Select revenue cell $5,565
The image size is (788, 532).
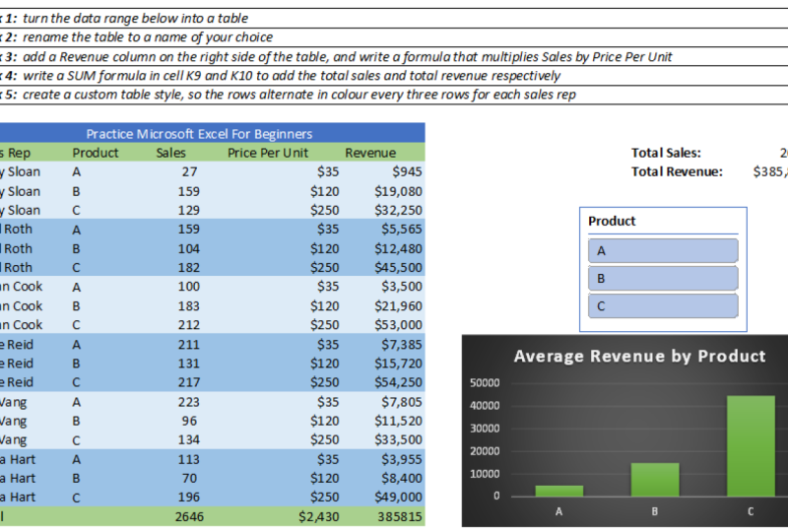tap(402, 230)
